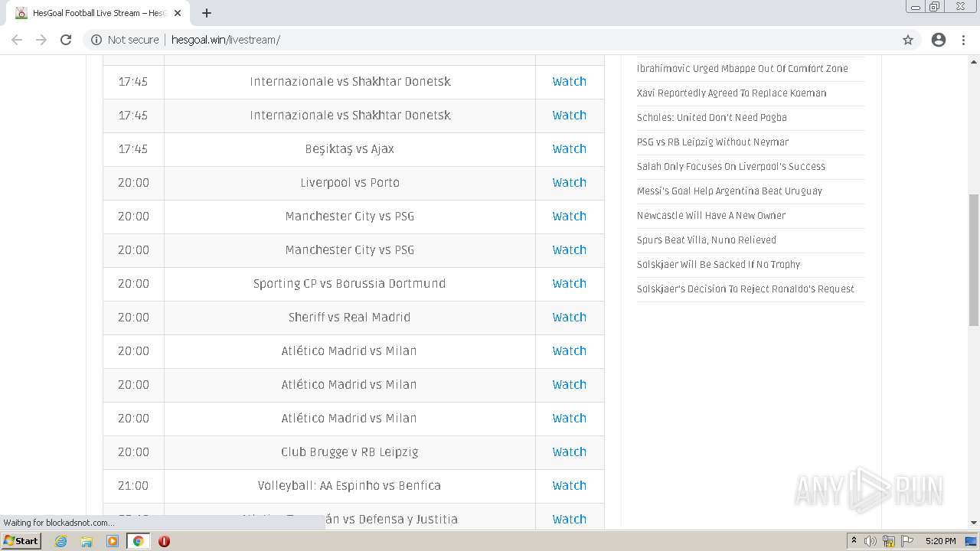Click Watch for Liverpool vs Porto
The width and height of the screenshot is (980, 551).
(x=569, y=183)
